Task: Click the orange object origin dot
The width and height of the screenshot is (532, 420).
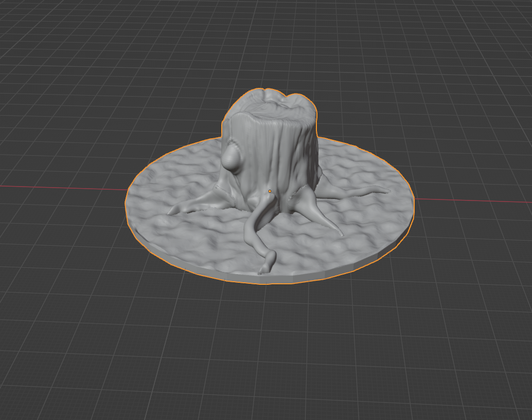Action: 270,191
